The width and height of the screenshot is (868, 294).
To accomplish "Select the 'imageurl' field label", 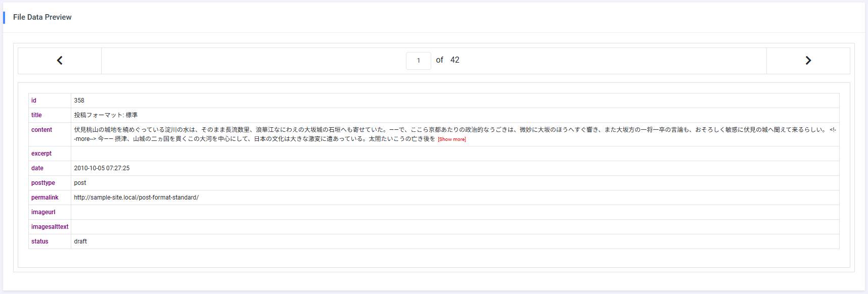I will coord(43,212).
